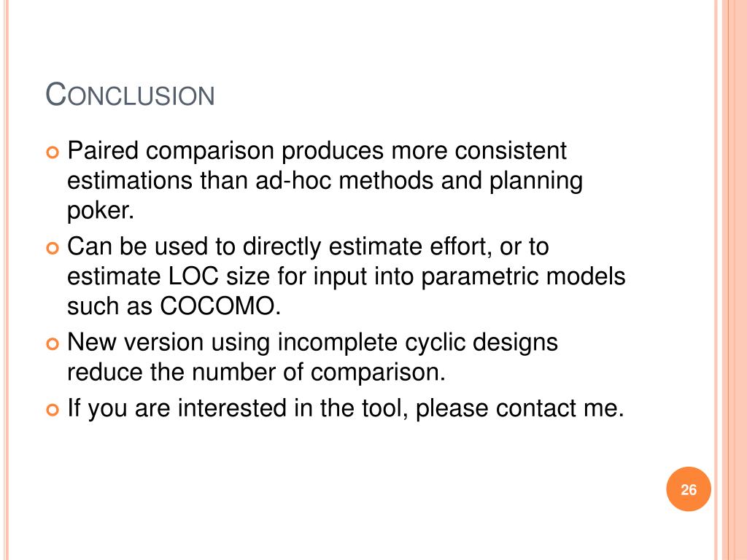This screenshot has width=747, height=560.
Task: Click the phrase reduce the number of comparison
Action: click(x=256, y=373)
